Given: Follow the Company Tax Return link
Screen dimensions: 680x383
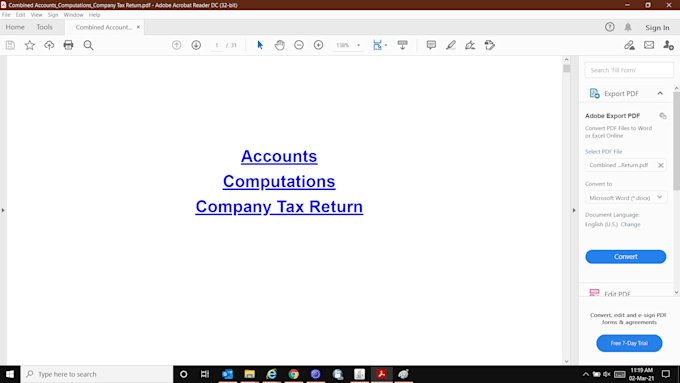Looking at the screenshot, I should point(279,206).
